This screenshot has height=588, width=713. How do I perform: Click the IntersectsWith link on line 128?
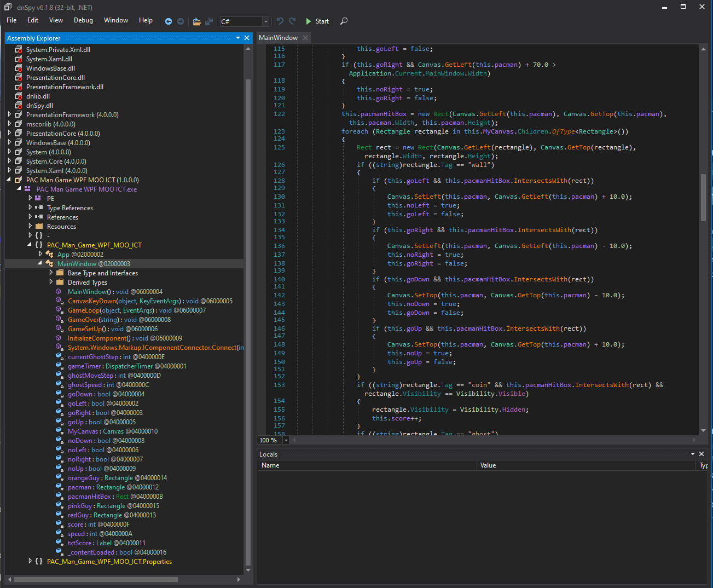pyautogui.click(x=541, y=181)
